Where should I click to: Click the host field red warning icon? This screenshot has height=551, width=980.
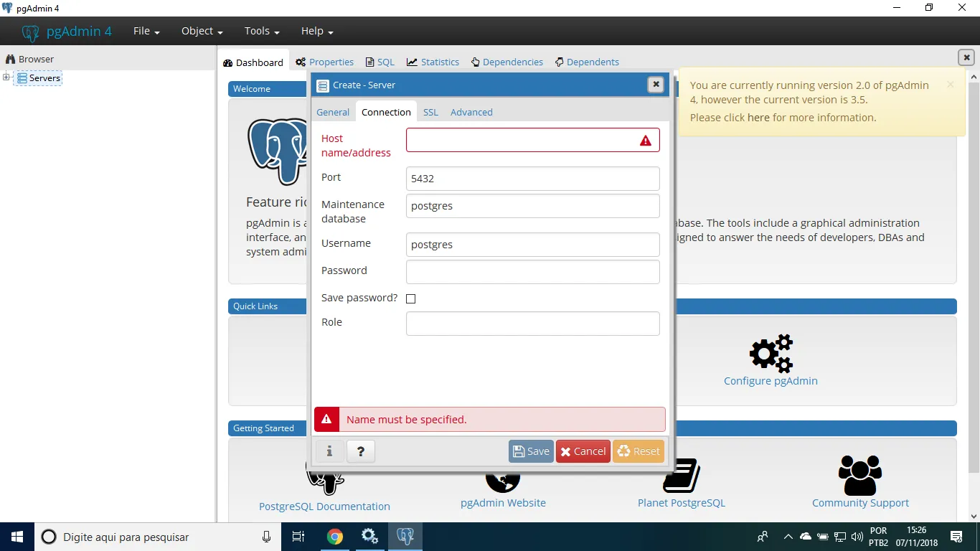click(646, 141)
